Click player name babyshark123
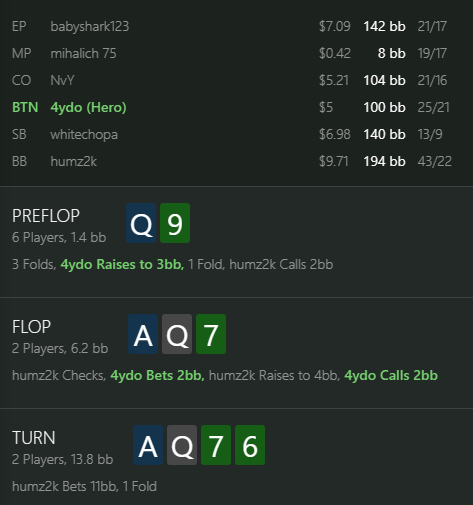473x505 pixels. 90,26
